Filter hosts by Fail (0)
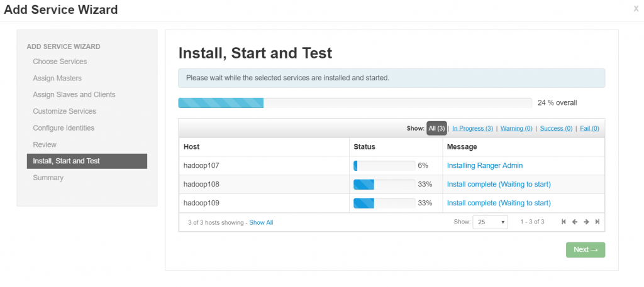Viewport: 644px width, 287px height. pos(589,128)
